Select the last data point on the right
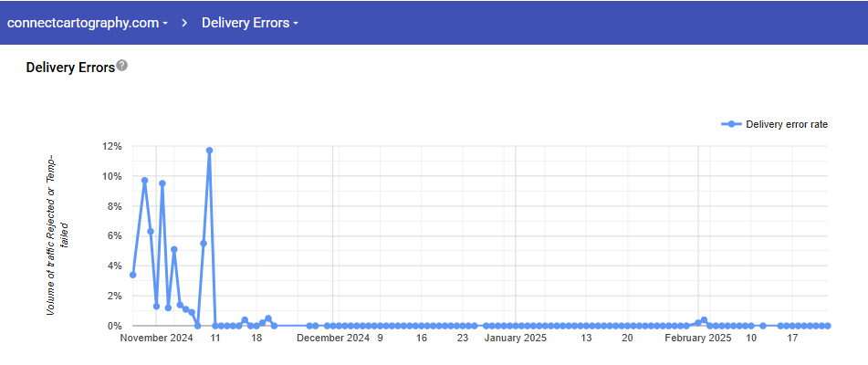Image resolution: width=868 pixels, height=365 pixels. point(828,325)
